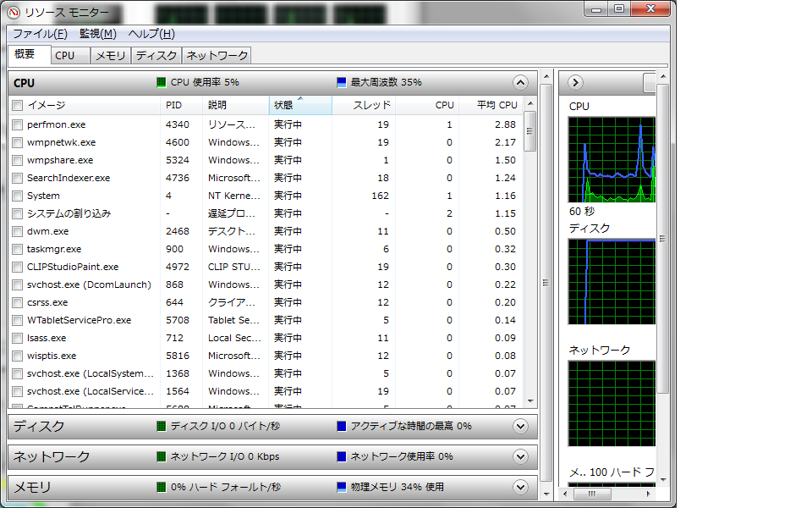Screen dimensions: 812x508
Task: Expand the ディスク section chevron
Action: click(x=520, y=426)
